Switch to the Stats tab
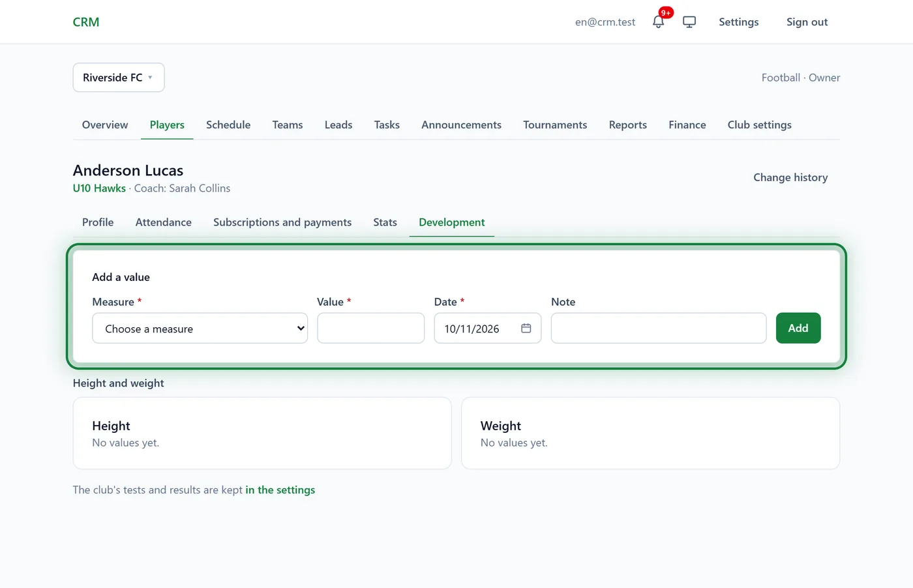This screenshot has height=588, width=913. pyautogui.click(x=385, y=222)
